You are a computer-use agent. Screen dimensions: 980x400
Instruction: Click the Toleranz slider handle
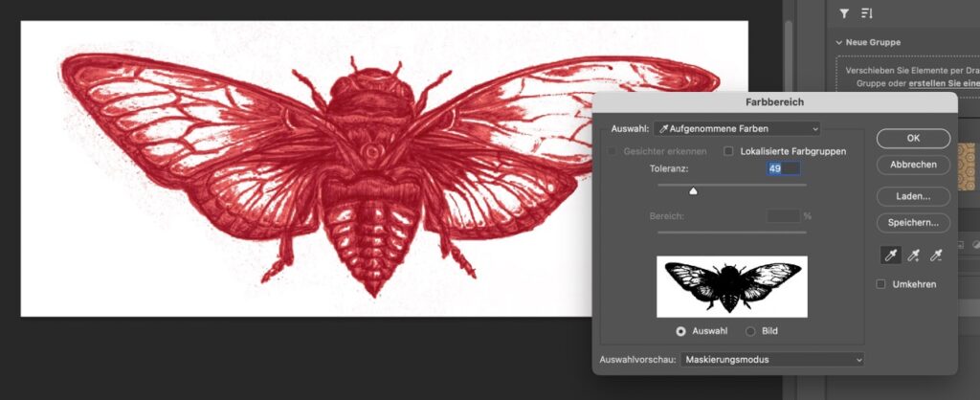click(693, 190)
